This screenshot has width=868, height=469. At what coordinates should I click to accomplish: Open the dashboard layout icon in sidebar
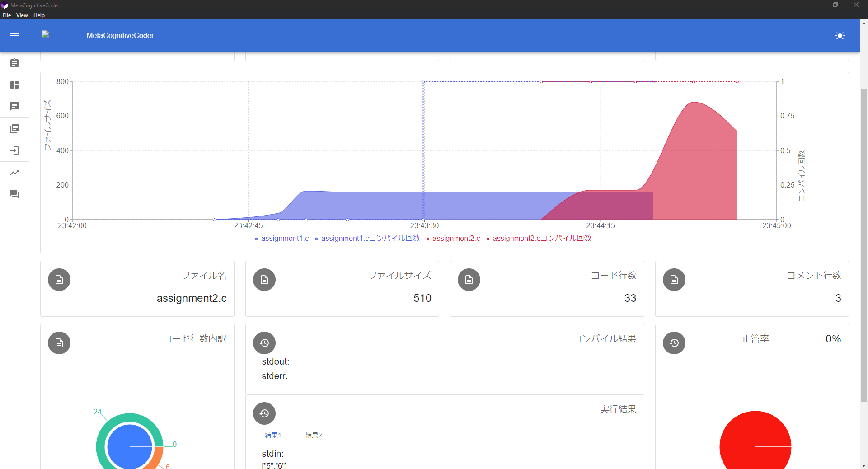14,85
